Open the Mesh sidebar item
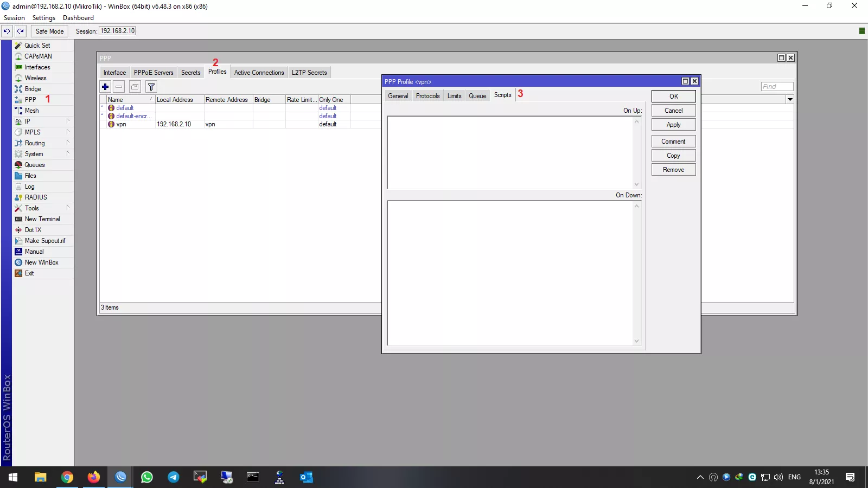Screen dimensions: 868x488 tap(31, 111)
